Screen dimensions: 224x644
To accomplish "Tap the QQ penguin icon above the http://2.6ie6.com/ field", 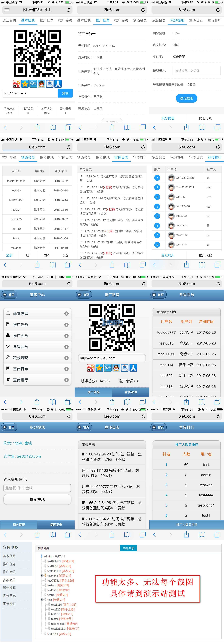I will click(x=41, y=84).
